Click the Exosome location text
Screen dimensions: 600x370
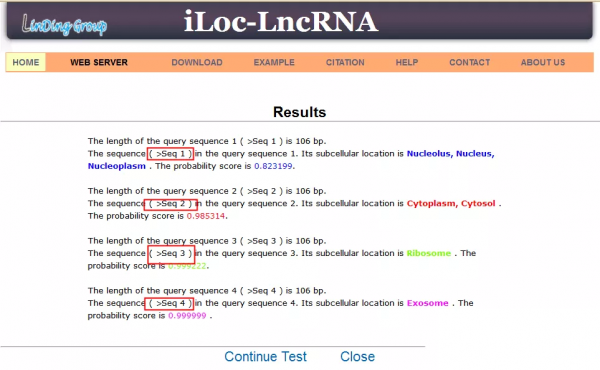427,303
